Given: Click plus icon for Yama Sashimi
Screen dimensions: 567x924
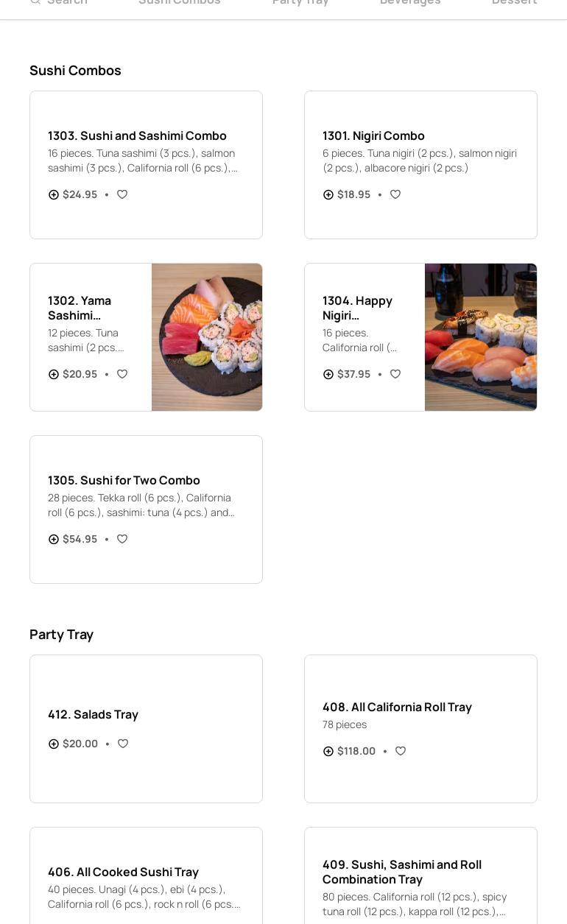Looking at the screenshot, I should (54, 374).
